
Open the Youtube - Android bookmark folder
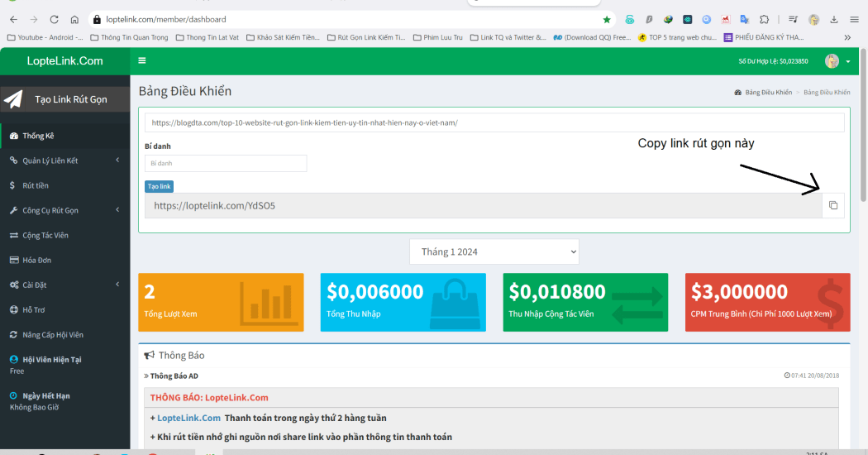click(x=45, y=38)
